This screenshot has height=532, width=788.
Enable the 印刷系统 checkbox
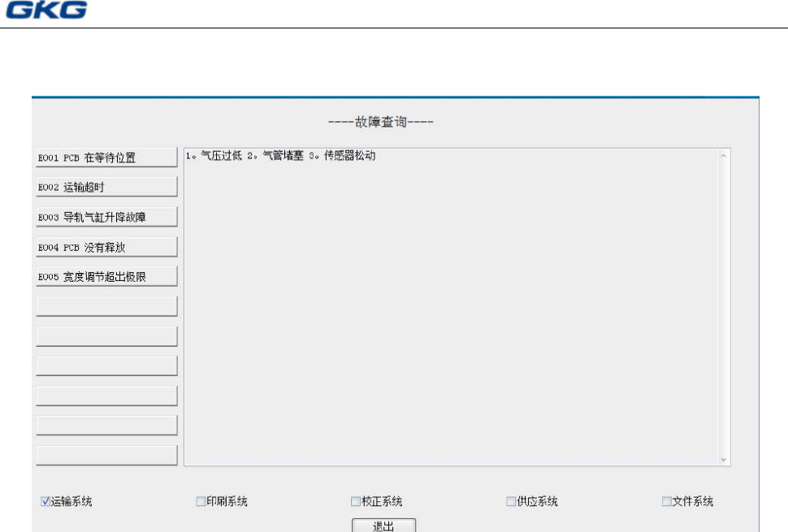[201, 501]
